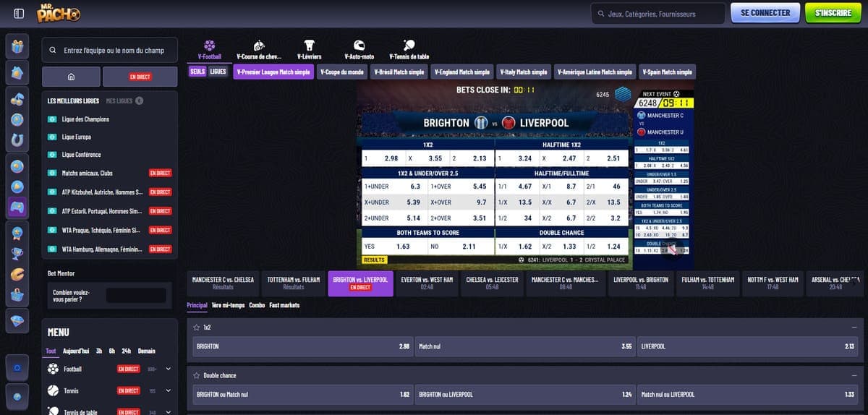Screen dimensions: 868x415
Task: Open the V-Brésil Match simple tab
Action: [x=400, y=72]
